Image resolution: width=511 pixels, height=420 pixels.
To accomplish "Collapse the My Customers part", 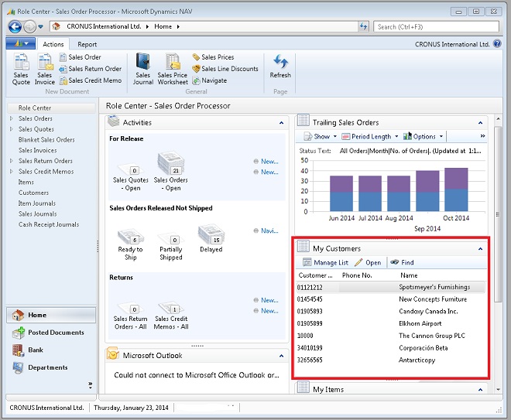I will point(480,249).
